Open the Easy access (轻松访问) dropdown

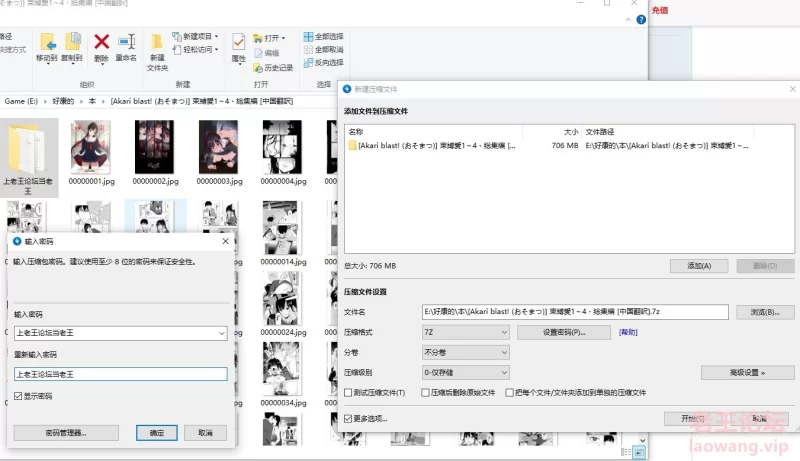click(x=195, y=49)
